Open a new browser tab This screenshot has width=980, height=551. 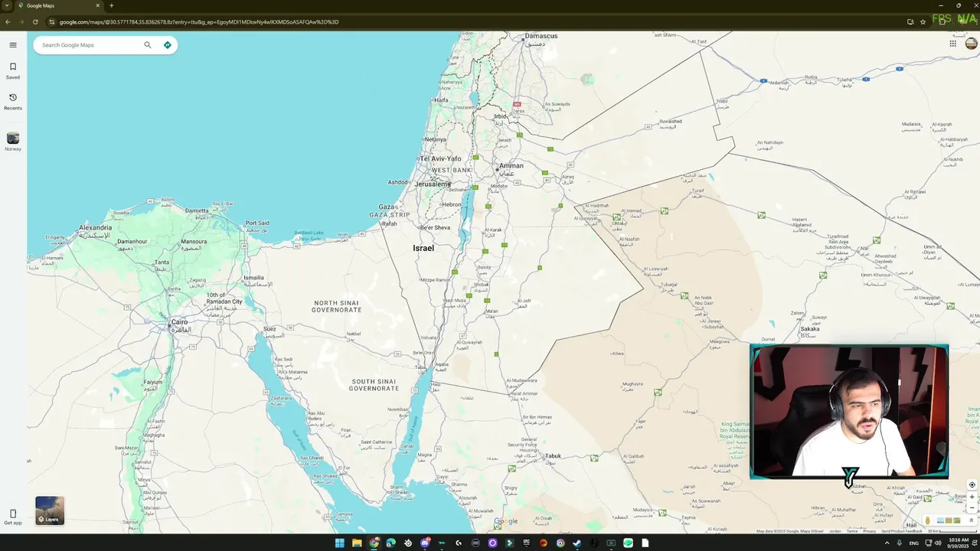(x=111, y=5)
